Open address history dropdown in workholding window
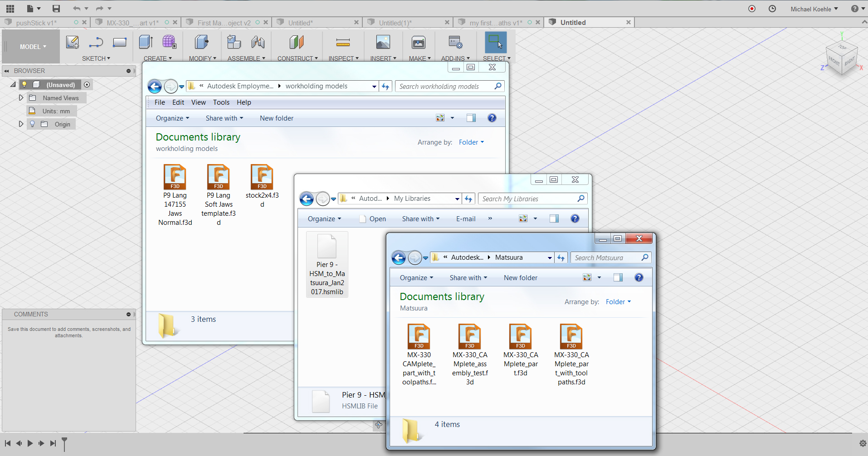Viewport: 868px width, 456px height. [x=374, y=86]
